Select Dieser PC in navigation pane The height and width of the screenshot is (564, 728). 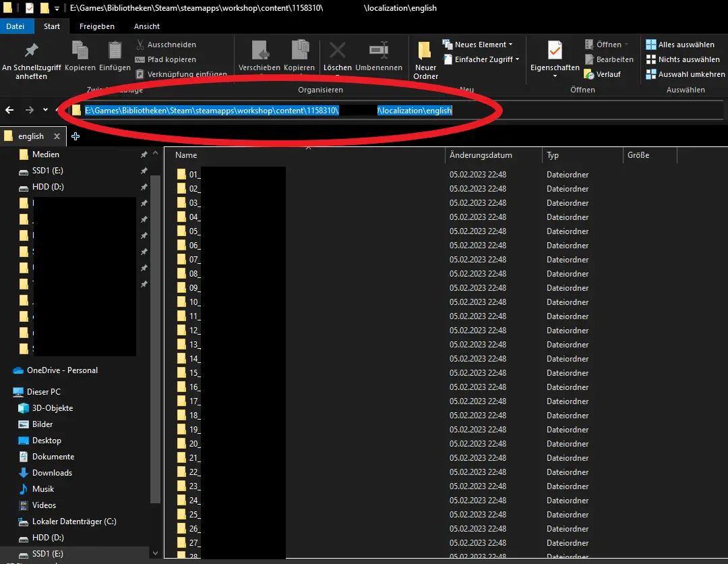coord(37,392)
